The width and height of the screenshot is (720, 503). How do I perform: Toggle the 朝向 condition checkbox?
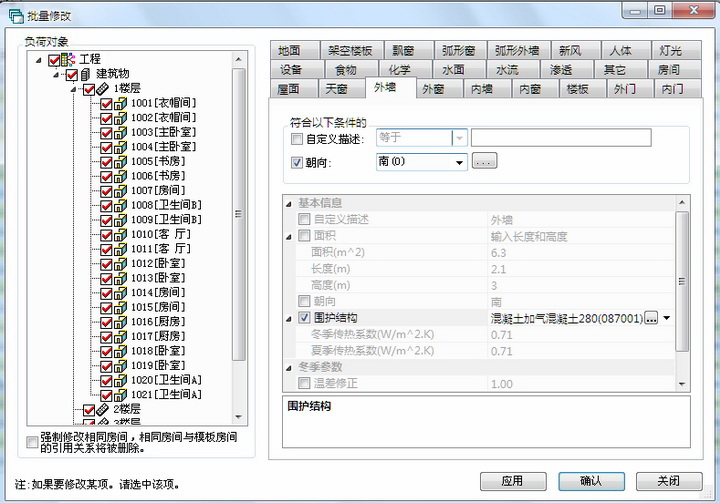click(x=297, y=162)
